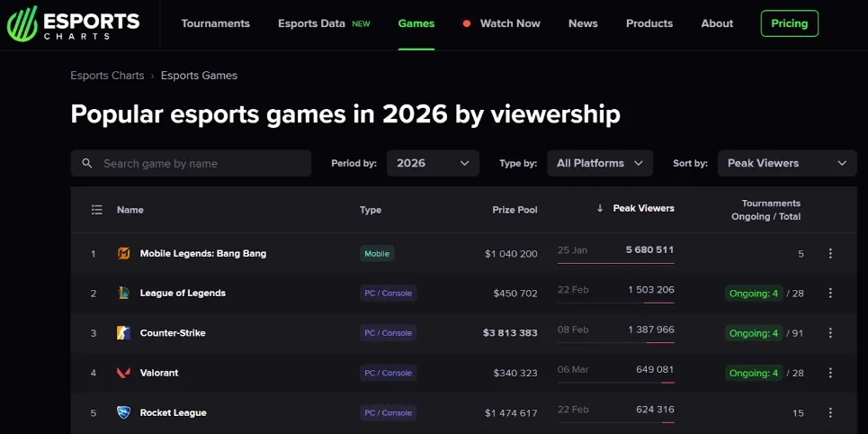Viewport: 868px width, 434px height.
Task: Click the sort arrow next to Peak Viewers
Action: click(600, 208)
